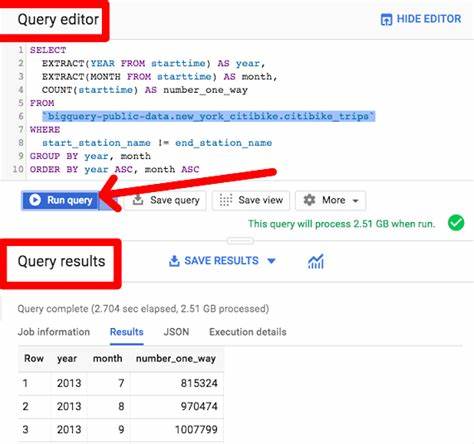Open the More settings dropdown

coord(331,200)
